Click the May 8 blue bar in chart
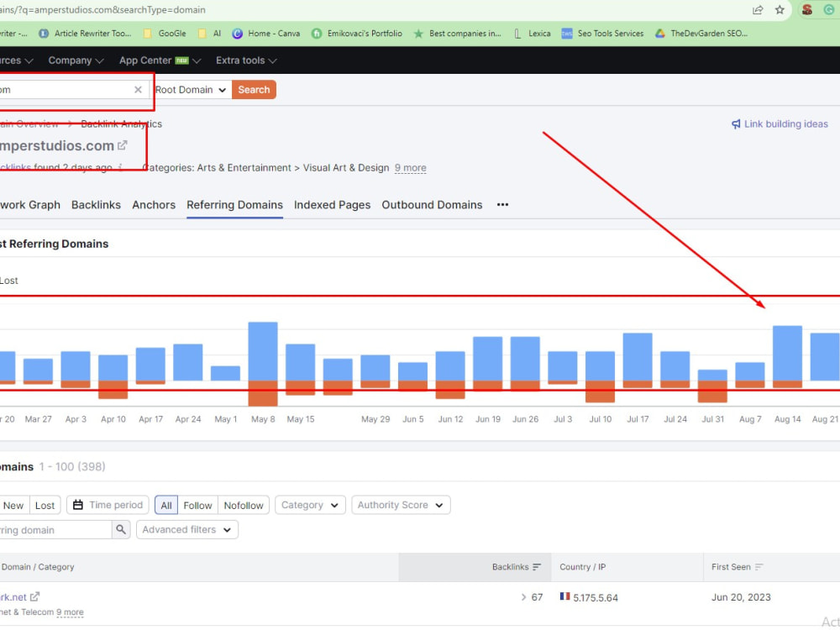This screenshot has height=630, width=840. [x=263, y=351]
